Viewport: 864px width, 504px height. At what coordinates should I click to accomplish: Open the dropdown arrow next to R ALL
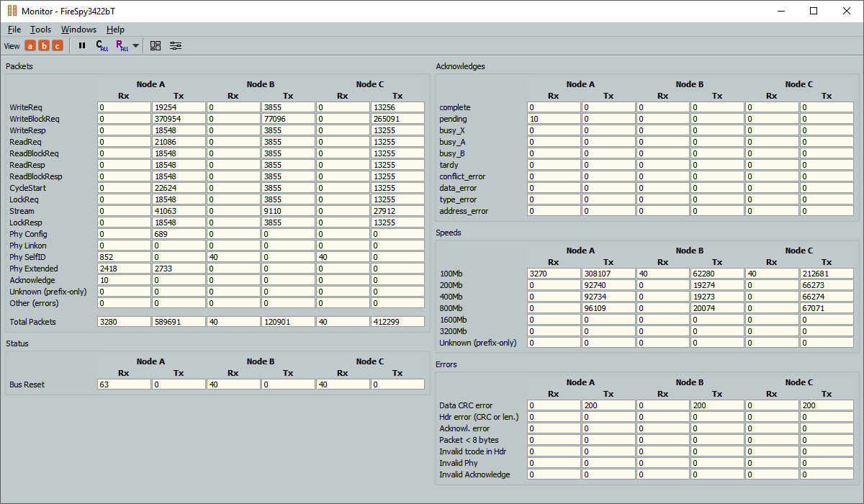coord(136,46)
